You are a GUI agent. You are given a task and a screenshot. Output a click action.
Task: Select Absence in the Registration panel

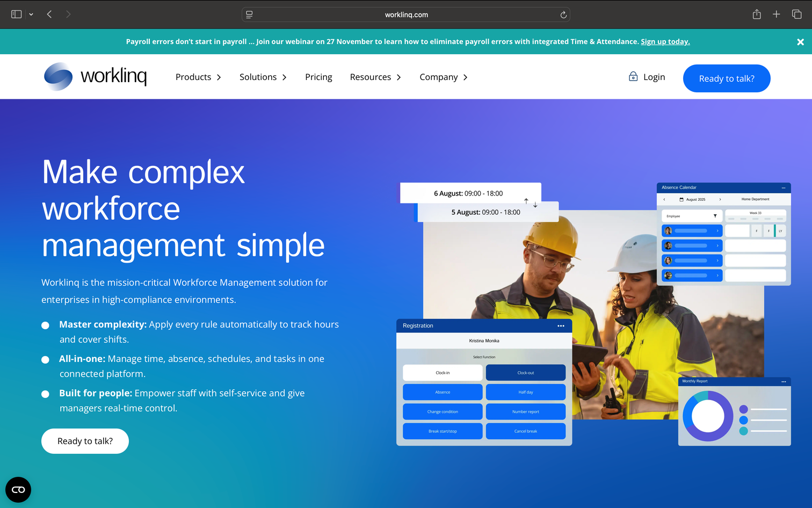point(443,392)
